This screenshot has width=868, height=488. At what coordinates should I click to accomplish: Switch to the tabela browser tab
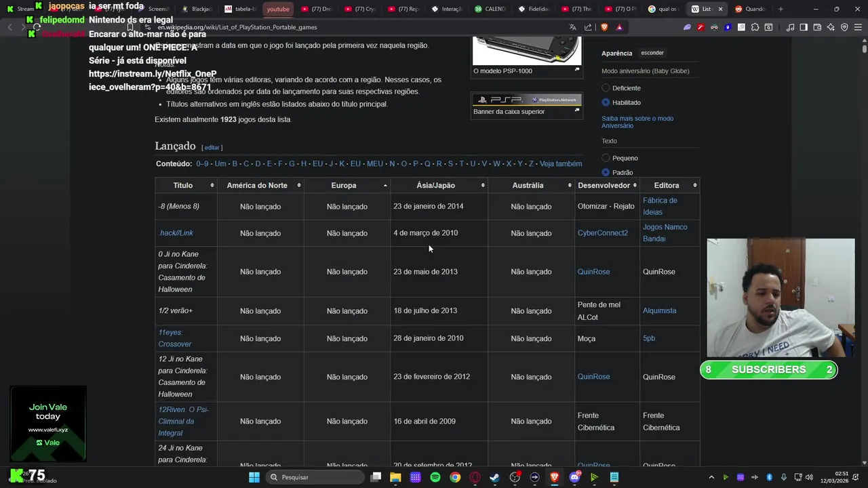(x=240, y=9)
